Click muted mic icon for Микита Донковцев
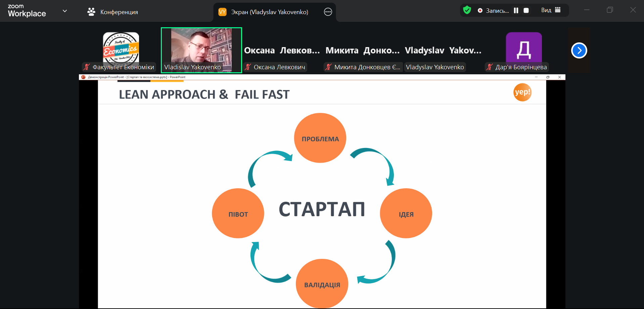This screenshot has height=309, width=644. click(328, 67)
